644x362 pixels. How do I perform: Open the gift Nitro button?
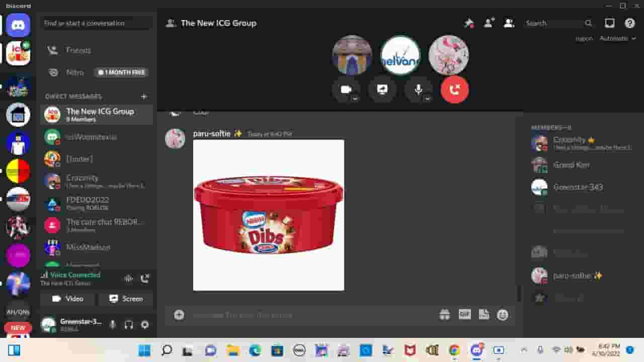(445, 315)
